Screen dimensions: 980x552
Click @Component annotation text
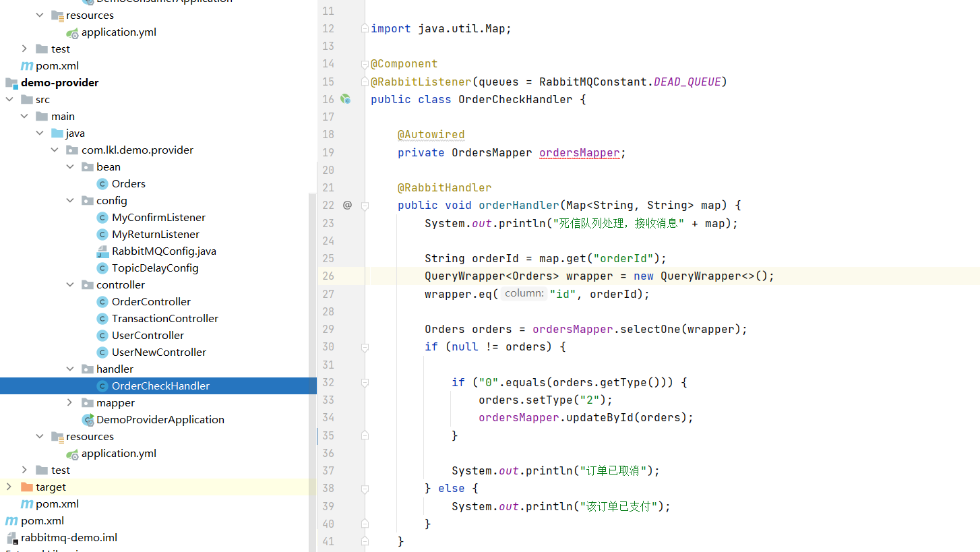point(404,63)
